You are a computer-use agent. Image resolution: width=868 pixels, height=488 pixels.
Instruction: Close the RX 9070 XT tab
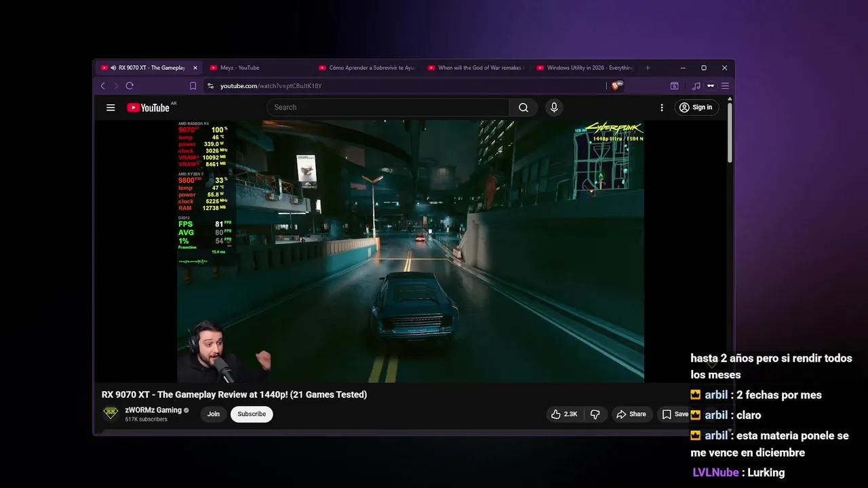click(195, 68)
